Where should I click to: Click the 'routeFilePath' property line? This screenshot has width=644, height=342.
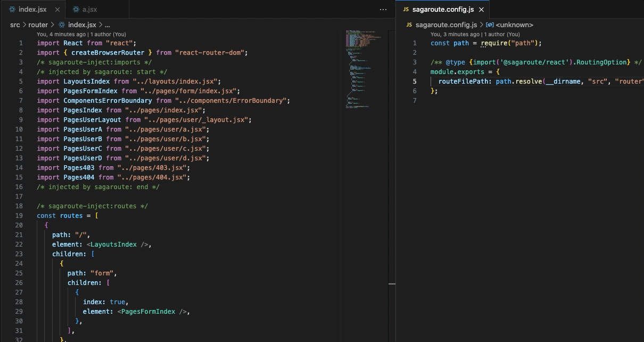click(x=541, y=82)
